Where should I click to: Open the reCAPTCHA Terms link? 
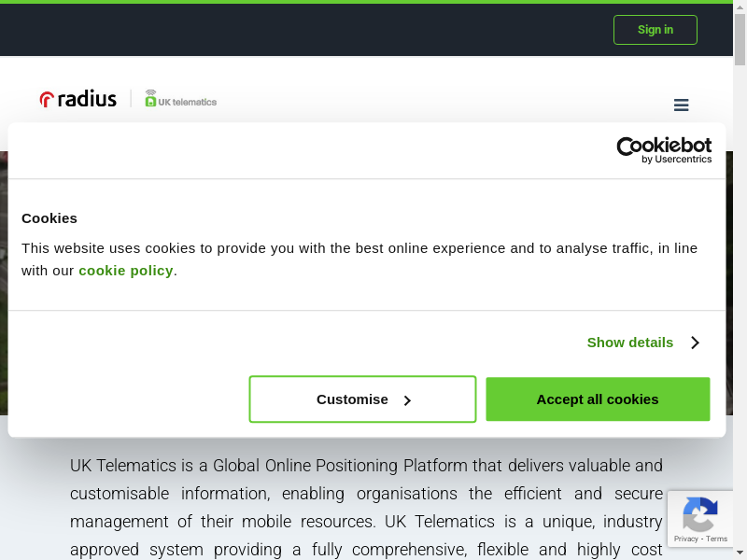[x=717, y=539]
